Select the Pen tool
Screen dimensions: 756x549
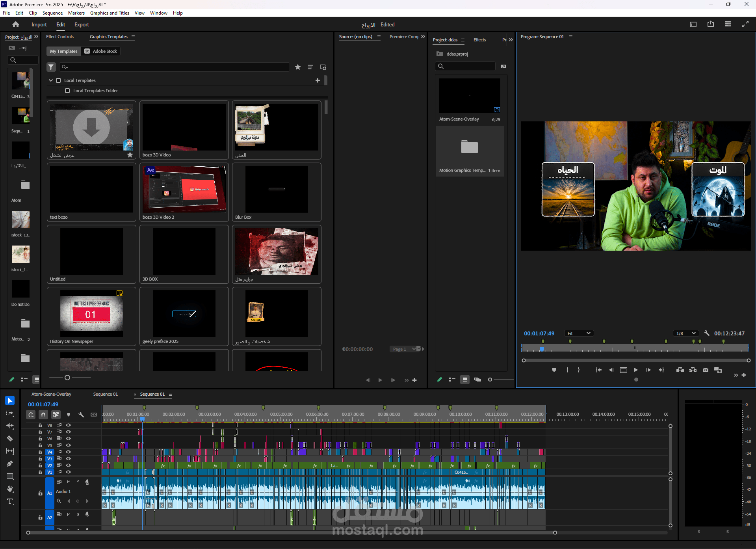(10, 463)
